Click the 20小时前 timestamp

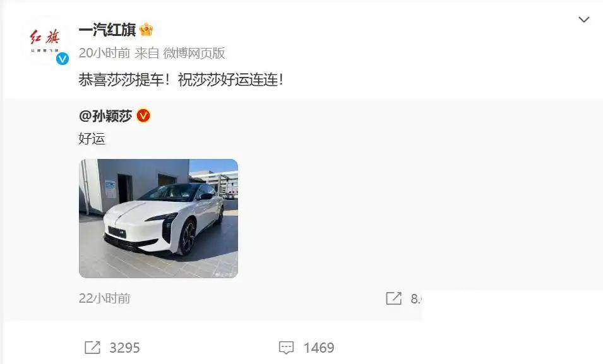pyautogui.click(x=104, y=53)
